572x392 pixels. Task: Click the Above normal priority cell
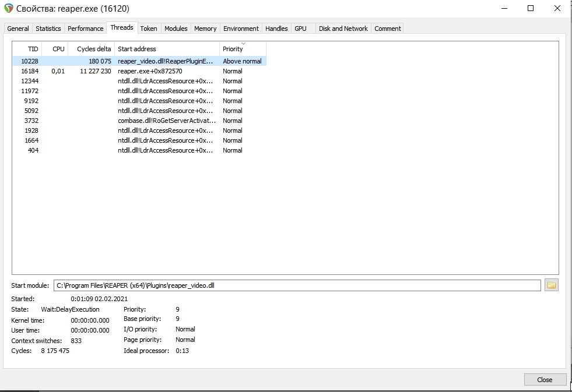(242, 61)
